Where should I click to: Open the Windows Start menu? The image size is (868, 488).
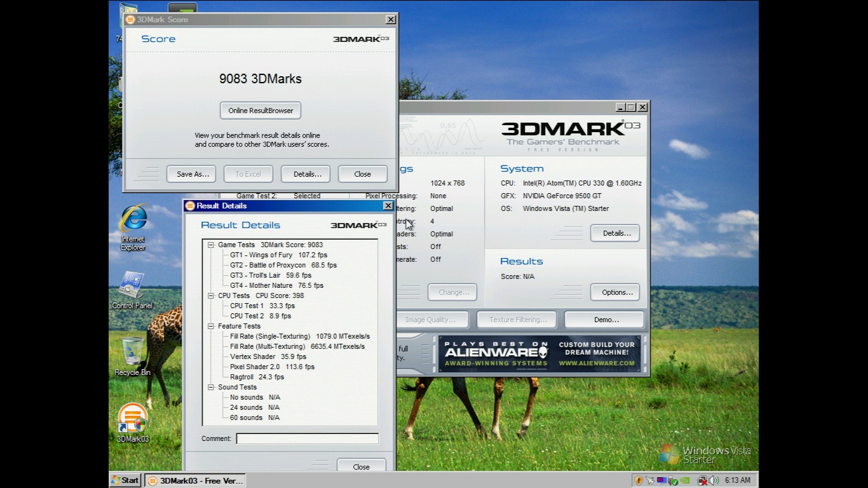126,480
